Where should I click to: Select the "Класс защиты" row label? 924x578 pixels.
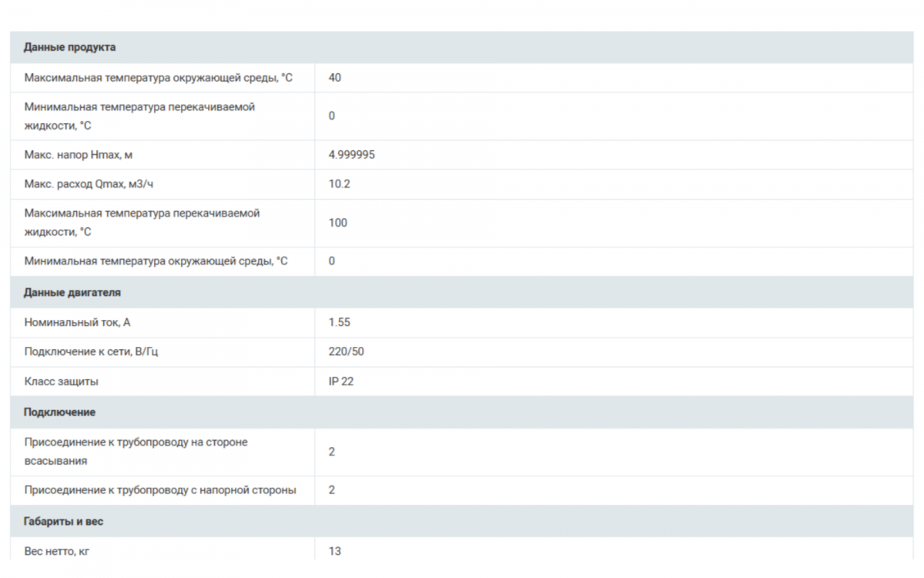pyautogui.click(x=61, y=381)
